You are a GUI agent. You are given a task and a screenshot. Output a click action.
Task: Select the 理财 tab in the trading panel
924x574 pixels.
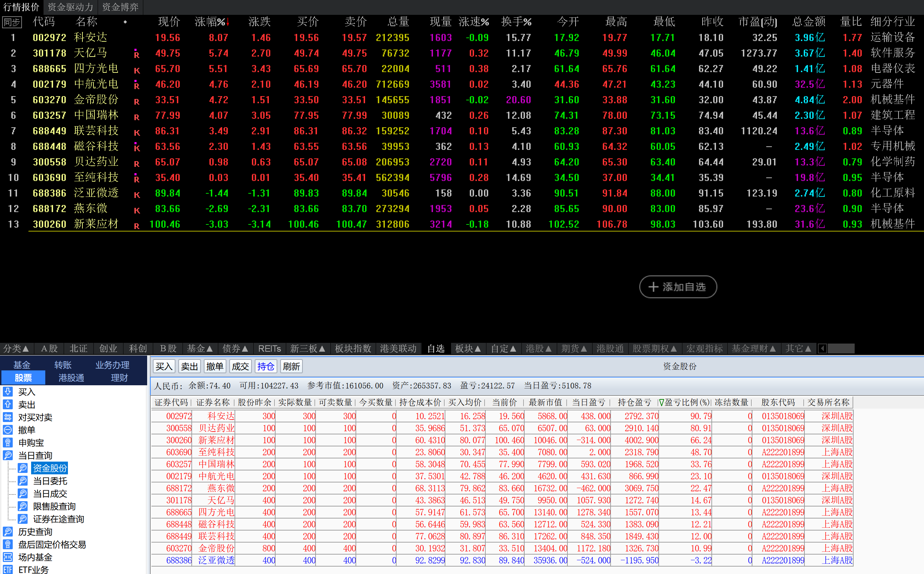[x=119, y=378]
